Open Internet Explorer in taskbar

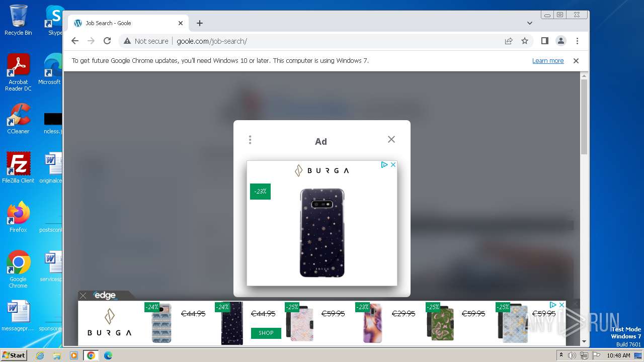point(40,355)
